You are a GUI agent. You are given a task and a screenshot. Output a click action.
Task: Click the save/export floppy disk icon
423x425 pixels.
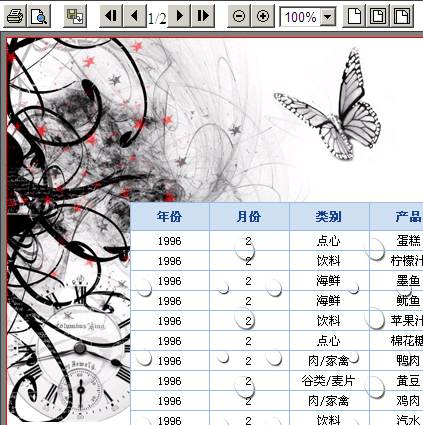tap(75, 16)
